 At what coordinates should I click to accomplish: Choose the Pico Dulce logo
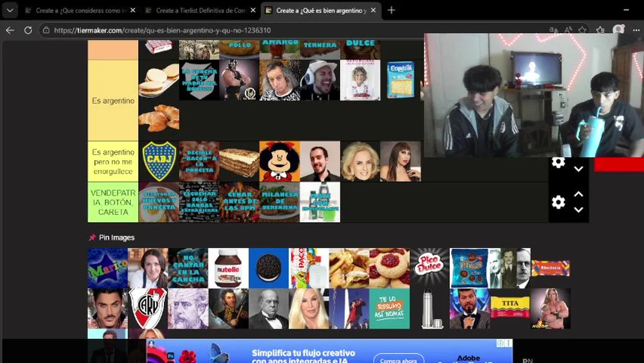point(429,267)
